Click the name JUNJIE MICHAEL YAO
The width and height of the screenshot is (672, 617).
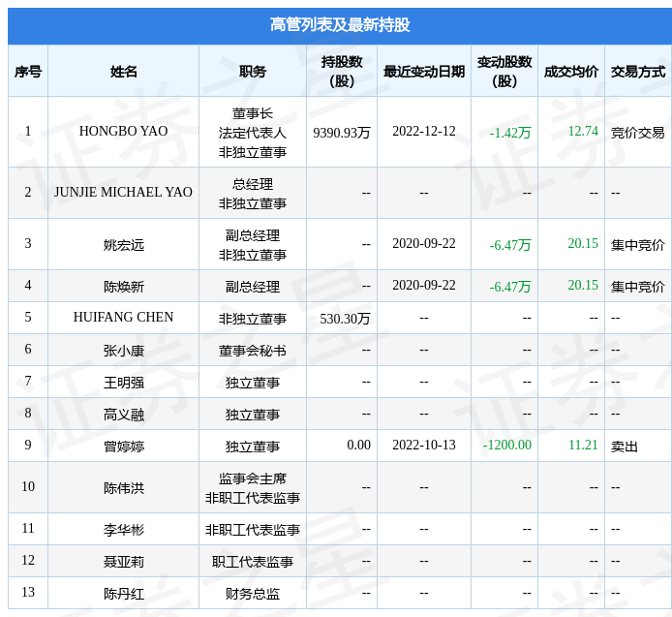coord(123,192)
